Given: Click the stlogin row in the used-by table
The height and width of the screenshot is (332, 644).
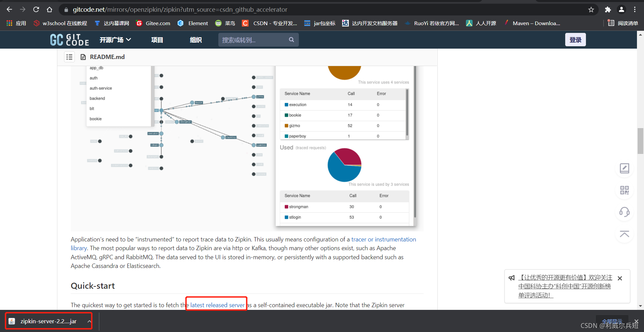Looking at the screenshot, I should (344, 217).
